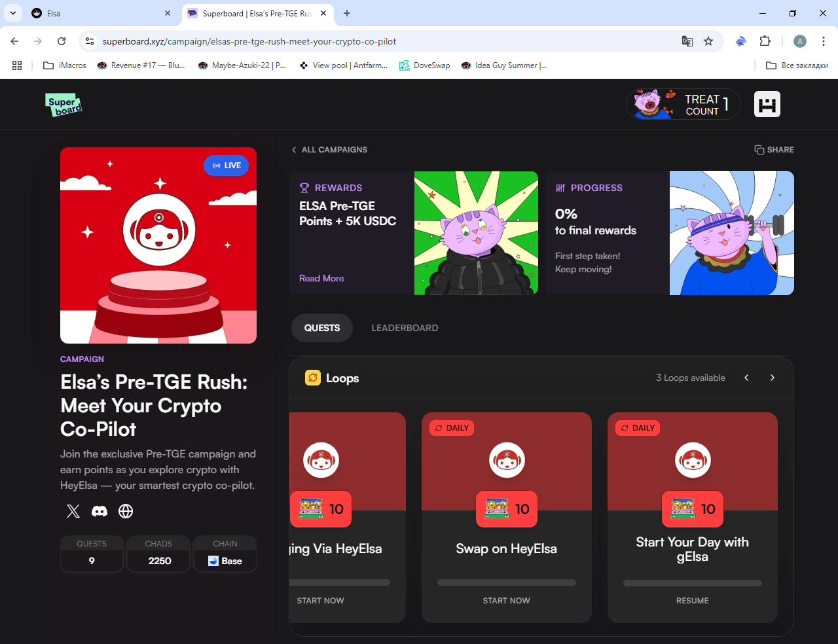This screenshot has width=838, height=644.
Task: Go back to ALL CAMPAIGNS
Action: pyautogui.click(x=329, y=150)
